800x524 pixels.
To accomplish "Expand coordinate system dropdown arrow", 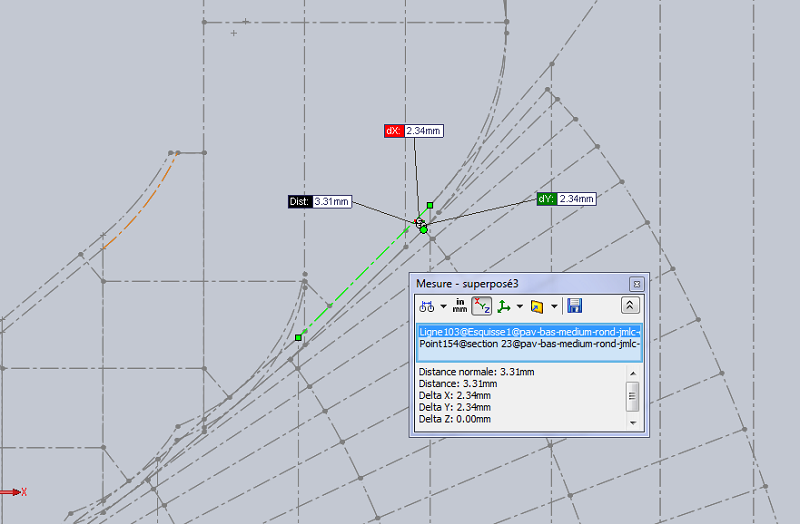I will pos(519,307).
